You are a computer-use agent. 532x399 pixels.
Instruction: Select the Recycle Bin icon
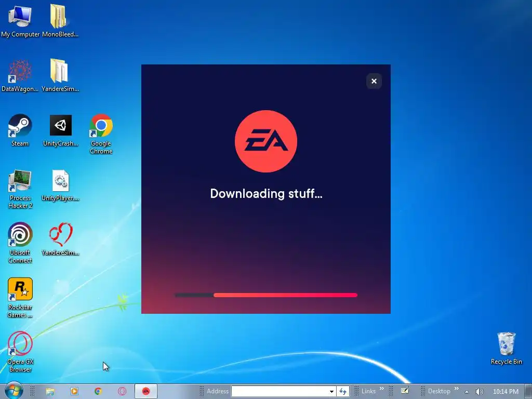[x=506, y=349]
